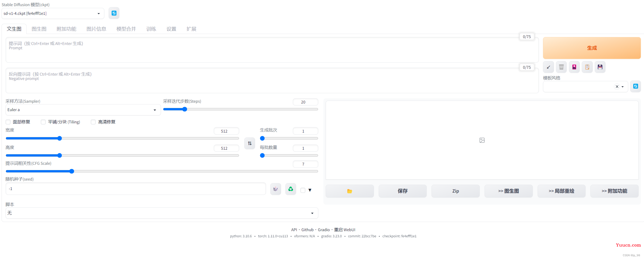Open the 设置 tab
644x259 pixels.
click(x=171, y=29)
